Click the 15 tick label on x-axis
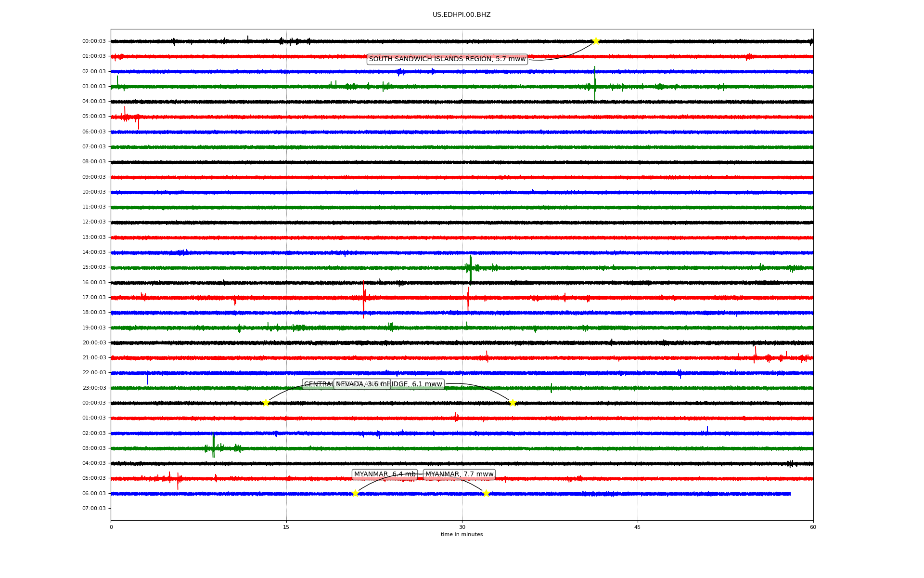The width and height of the screenshot is (924, 578). click(x=286, y=527)
